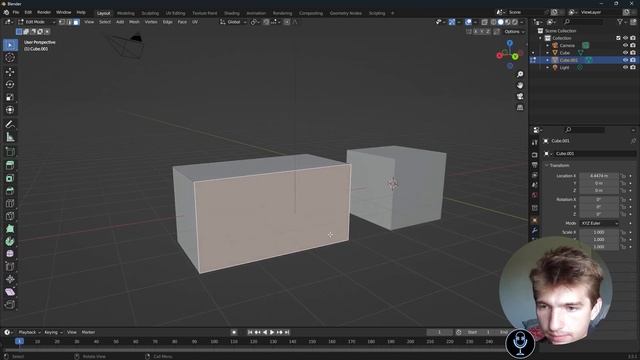Hide Camera in the outliner
The image size is (640, 360).
click(625, 45)
